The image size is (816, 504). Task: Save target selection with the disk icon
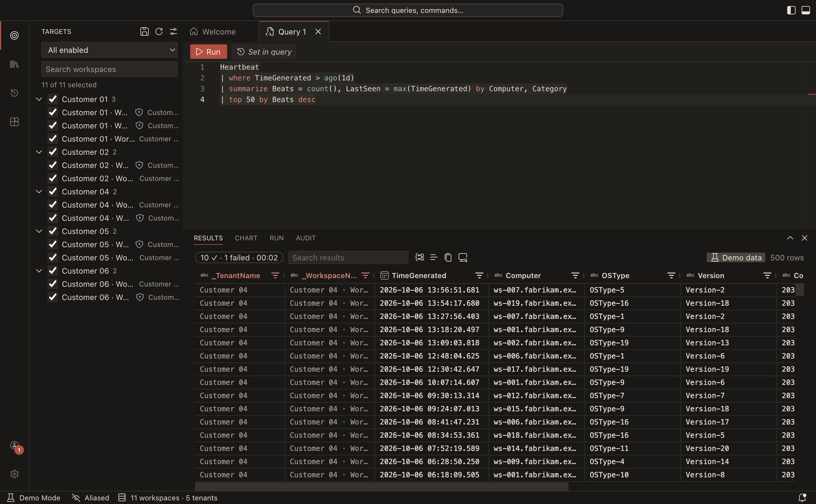pos(144,32)
